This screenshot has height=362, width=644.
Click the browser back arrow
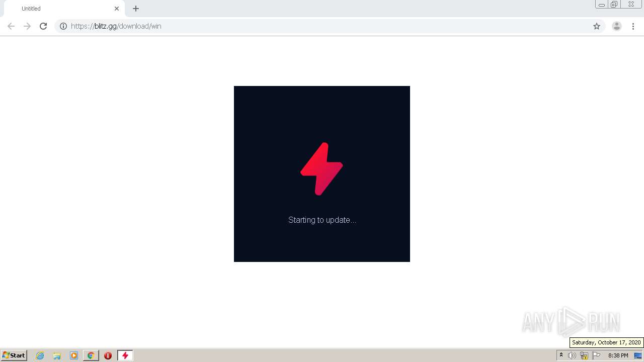pyautogui.click(x=11, y=26)
